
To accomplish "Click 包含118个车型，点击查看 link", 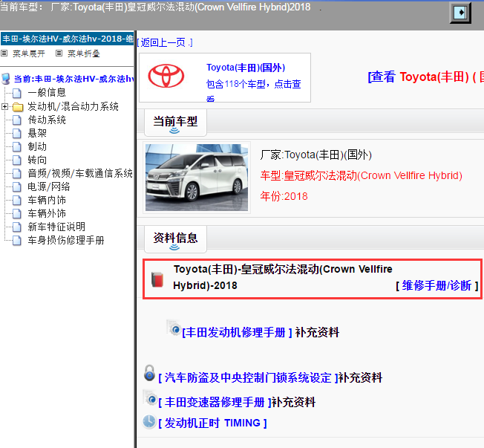I will (x=253, y=91).
